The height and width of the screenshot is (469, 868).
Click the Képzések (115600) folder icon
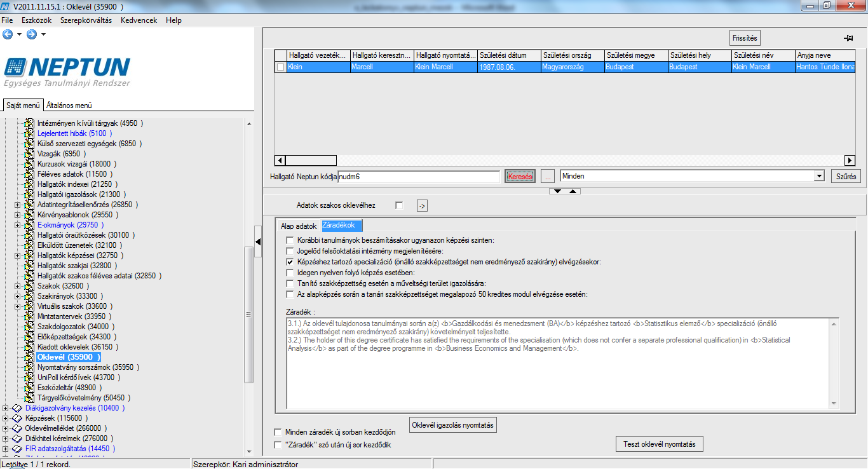pyautogui.click(x=17, y=418)
